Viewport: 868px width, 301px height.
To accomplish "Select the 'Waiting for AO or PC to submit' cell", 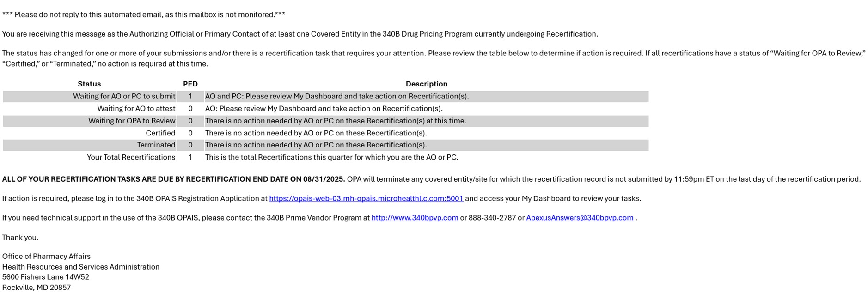I will [124, 96].
